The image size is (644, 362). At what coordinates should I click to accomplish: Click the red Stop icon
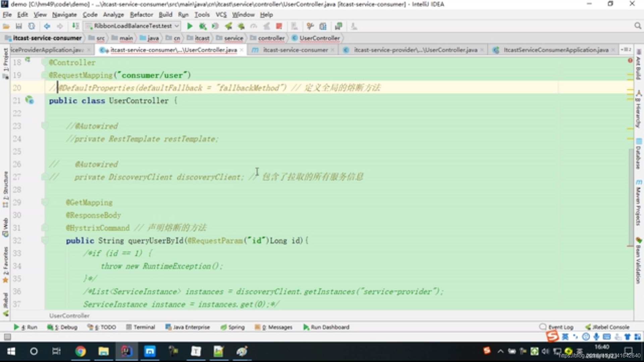279,26
